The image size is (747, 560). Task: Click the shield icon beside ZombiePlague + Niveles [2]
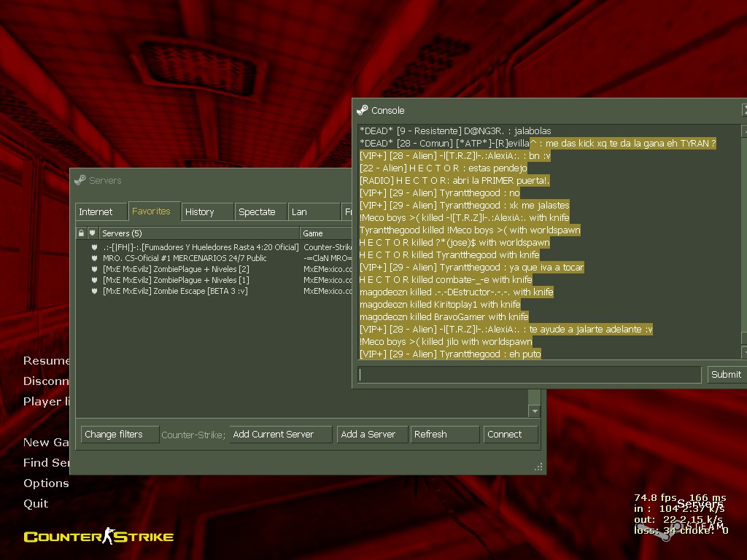[94, 269]
